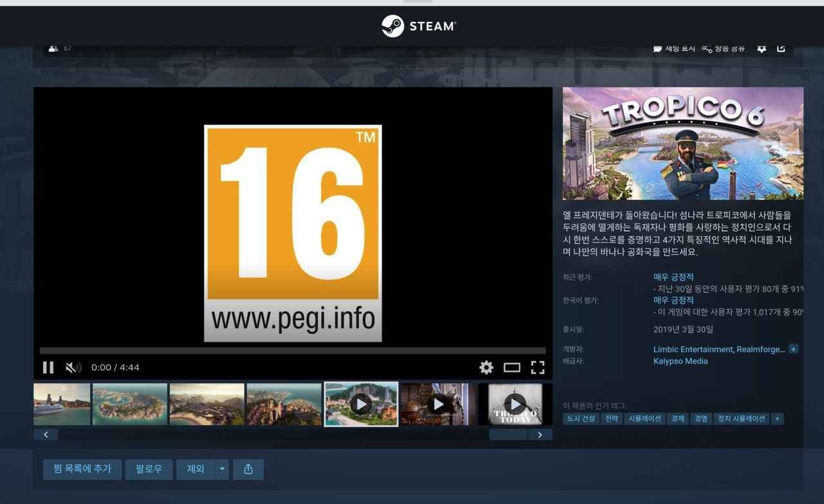Viewport: 824px width, 504px height.
Task: Expand the full developer list plus button
Action: coord(793,349)
